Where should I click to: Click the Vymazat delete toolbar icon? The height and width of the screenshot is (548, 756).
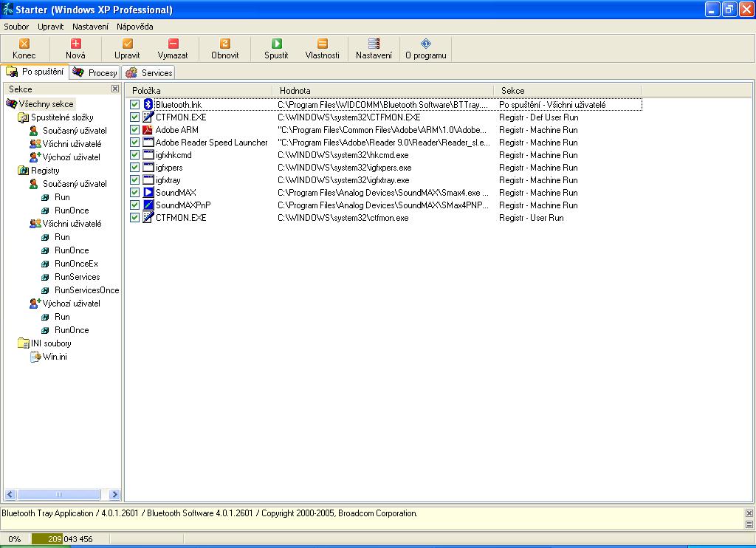coord(173,44)
